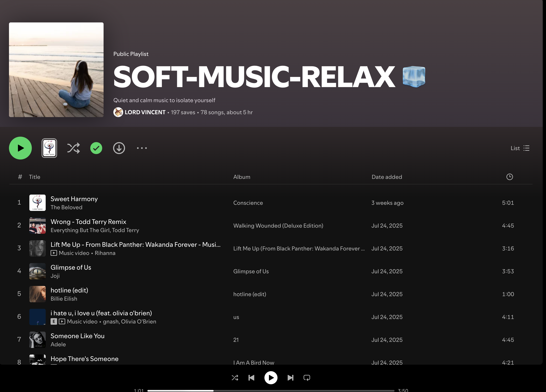Click the green saved-to-library checkmark
The image size is (546, 392).
(96, 148)
